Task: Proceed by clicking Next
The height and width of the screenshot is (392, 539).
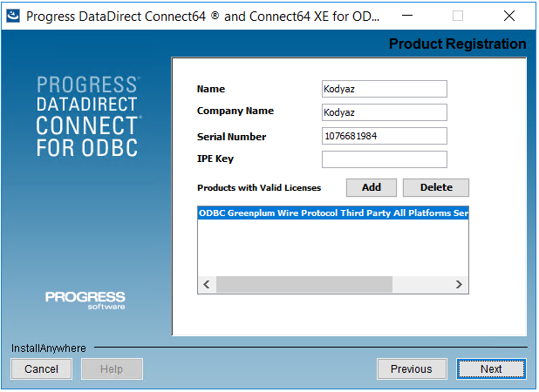Action: pos(491,369)
